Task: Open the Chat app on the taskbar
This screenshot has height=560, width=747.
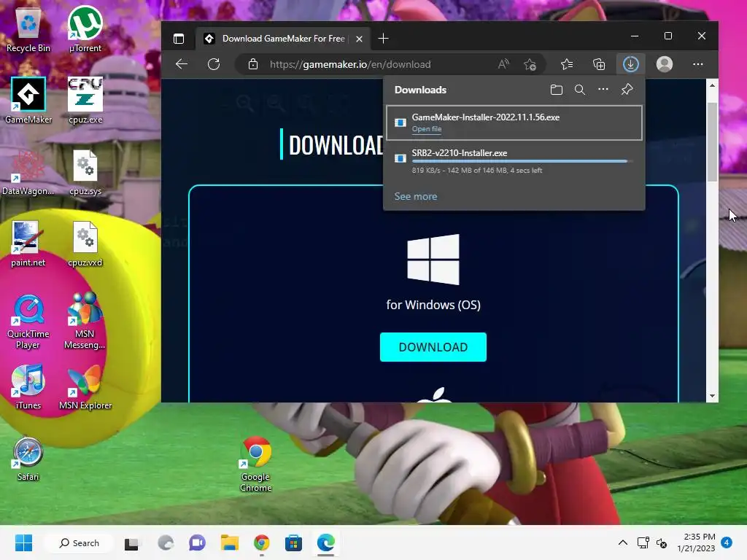Action: tap(197, 542)
